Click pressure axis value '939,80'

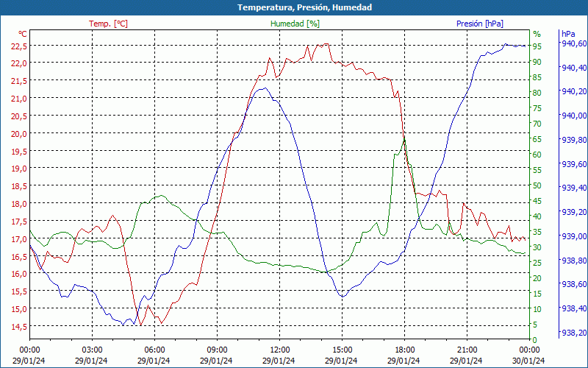point(573,140)
